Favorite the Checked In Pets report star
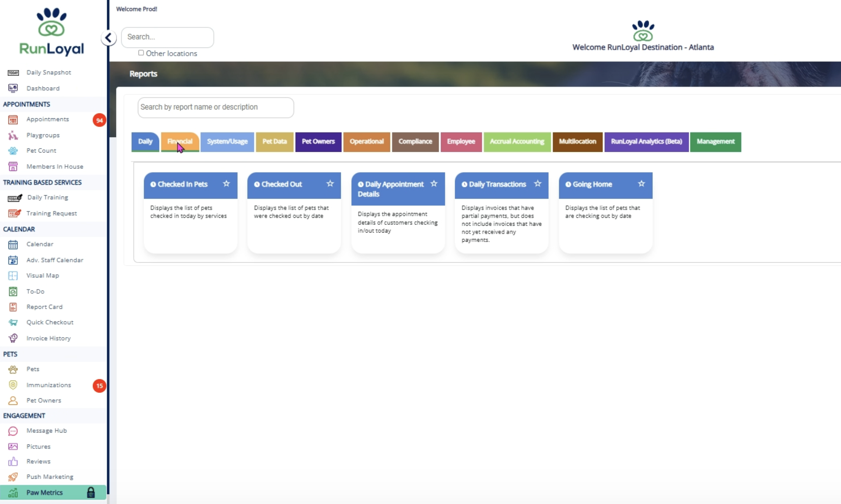Screen dimensions: 841x504 [226, 184]
